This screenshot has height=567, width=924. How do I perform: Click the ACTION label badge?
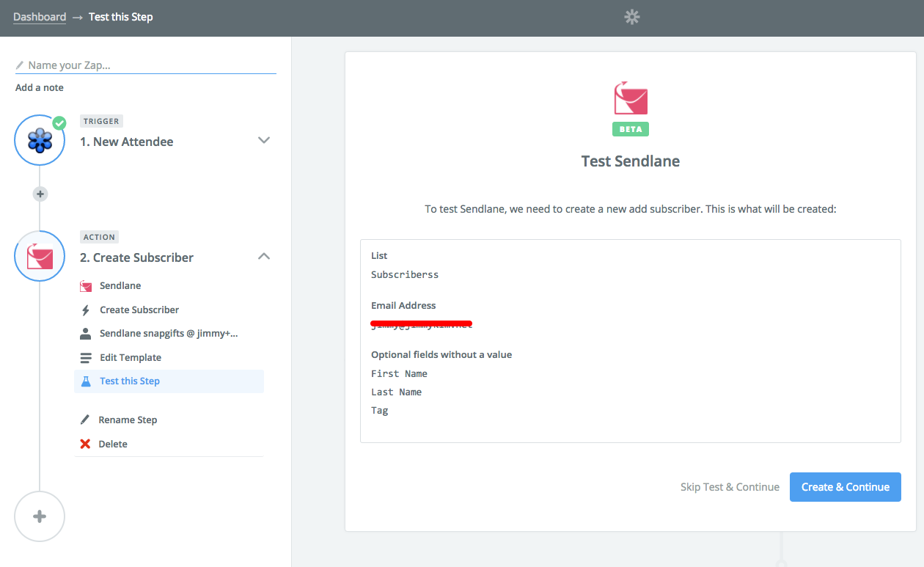pyautogui.click(x=99, y=237)
